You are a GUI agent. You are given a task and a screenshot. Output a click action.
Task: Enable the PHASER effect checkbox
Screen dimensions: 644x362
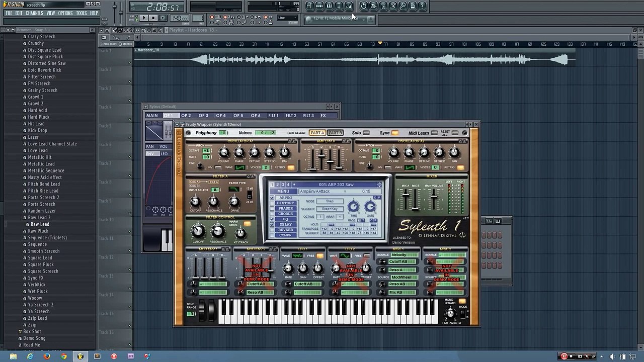(x=272, y=208)
